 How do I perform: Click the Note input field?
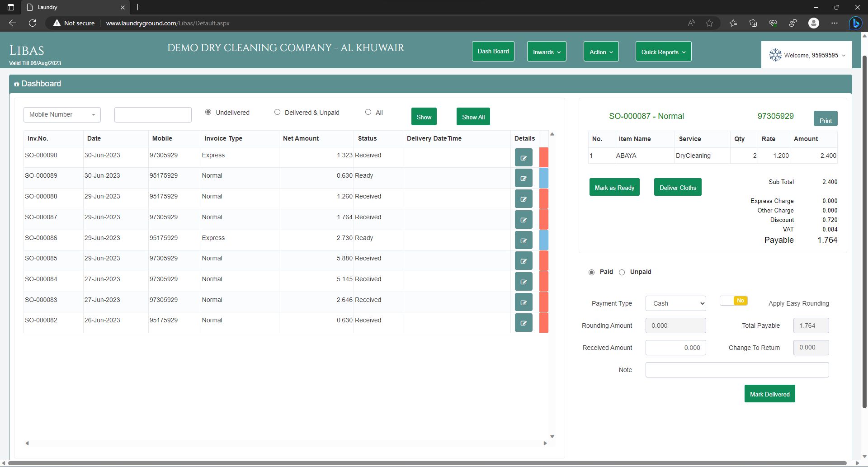(x=737, y=370)
